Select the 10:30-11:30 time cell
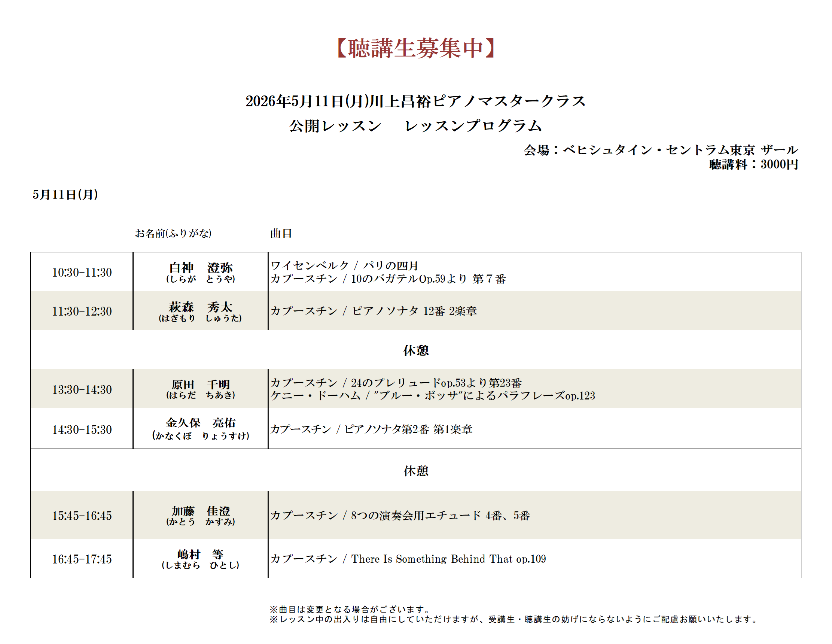 82,272
